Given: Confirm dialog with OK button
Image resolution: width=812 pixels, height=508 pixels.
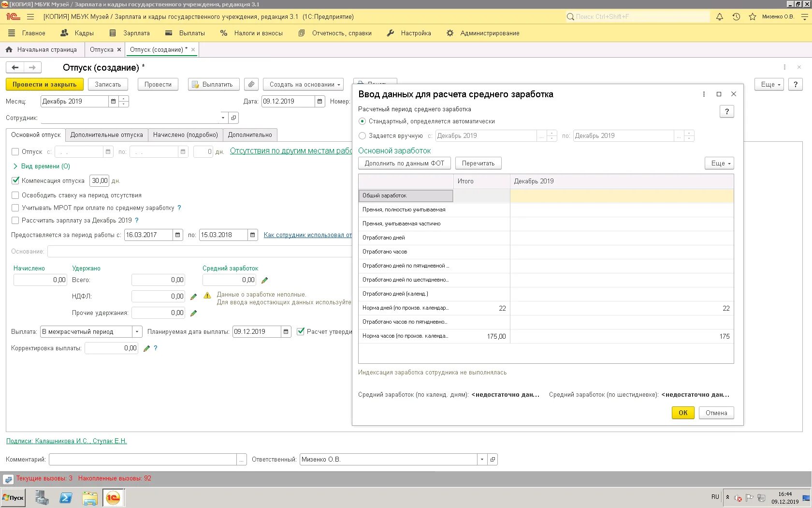Looking at the screenshot, I should (683, 413).
